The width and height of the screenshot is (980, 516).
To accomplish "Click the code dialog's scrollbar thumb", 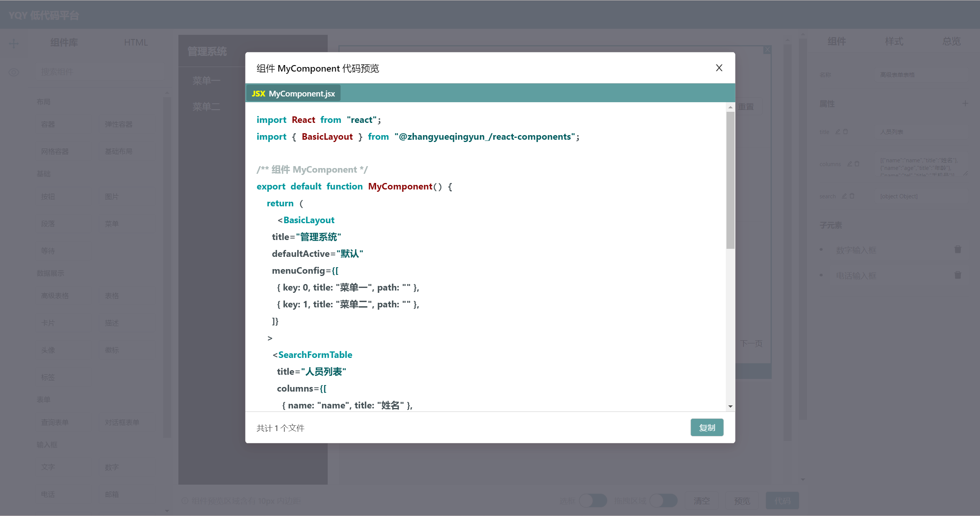I will (730, 180).
